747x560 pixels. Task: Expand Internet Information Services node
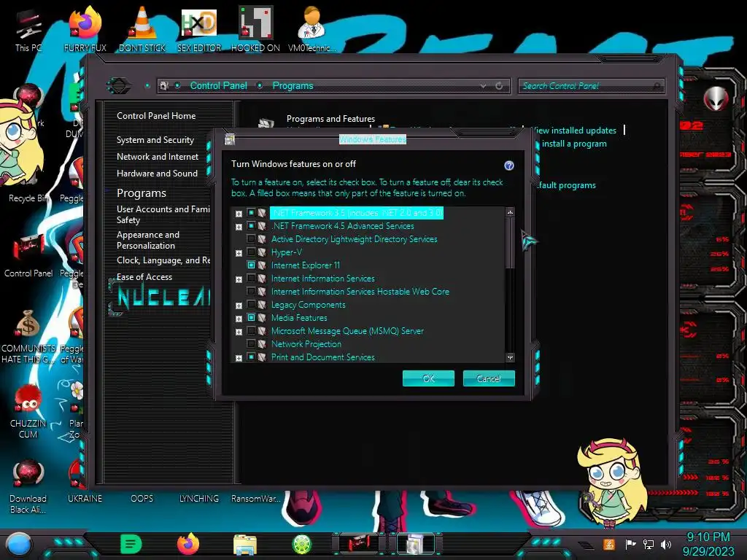coord(239,279)
